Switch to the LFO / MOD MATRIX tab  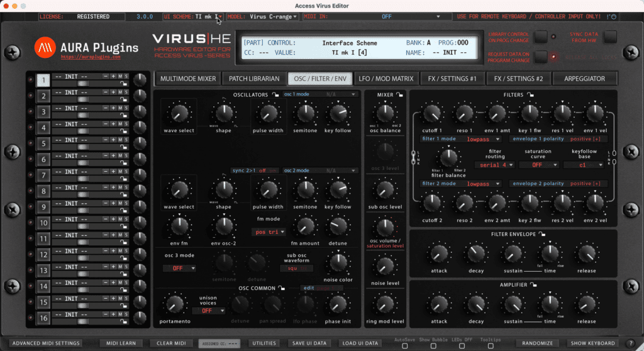[x=386, y=79]
